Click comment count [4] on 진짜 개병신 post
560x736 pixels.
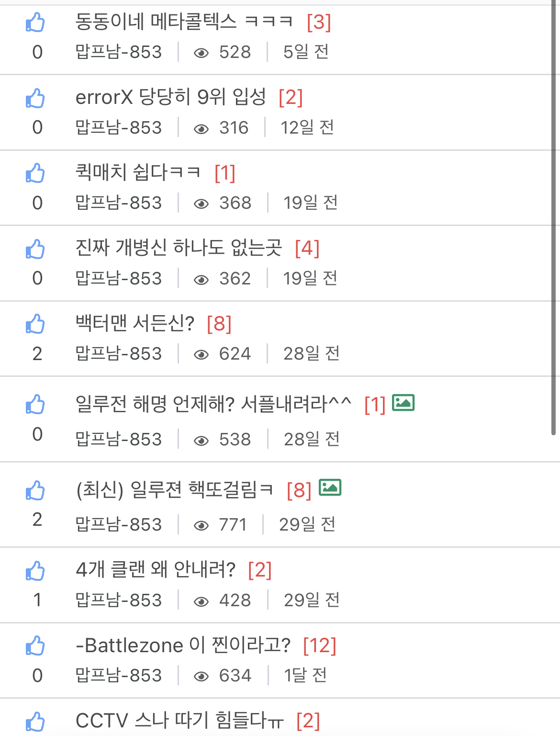coord(307,248)
